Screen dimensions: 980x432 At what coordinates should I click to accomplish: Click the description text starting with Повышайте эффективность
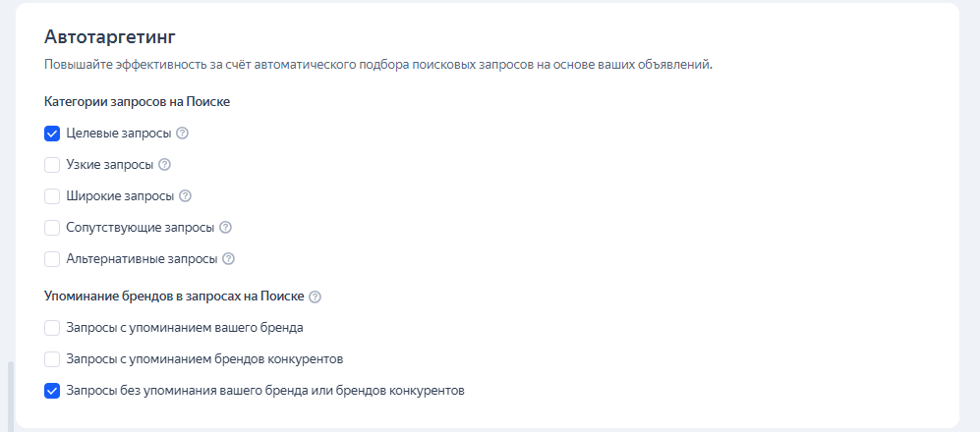pos(377,65)
